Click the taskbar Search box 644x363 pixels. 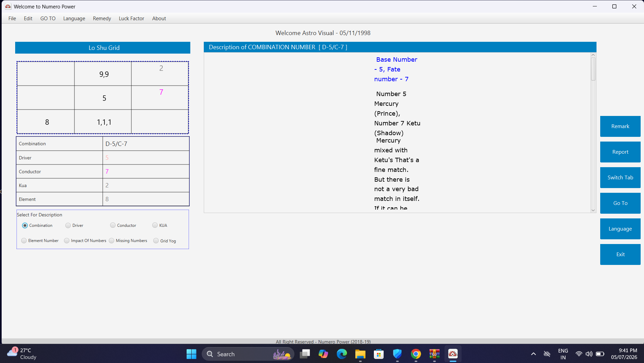pyautogui.click(x=248, y=354)
